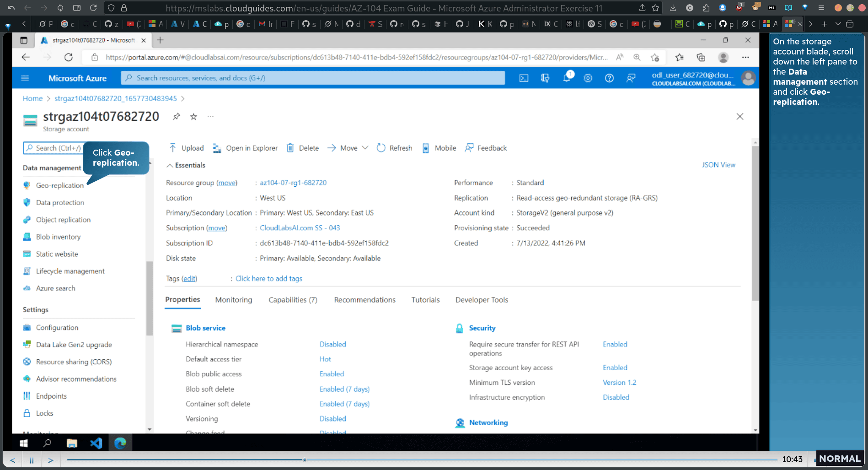The image size is (868, 470).
Task: Open Azure notifications bell
Action: 567,78
